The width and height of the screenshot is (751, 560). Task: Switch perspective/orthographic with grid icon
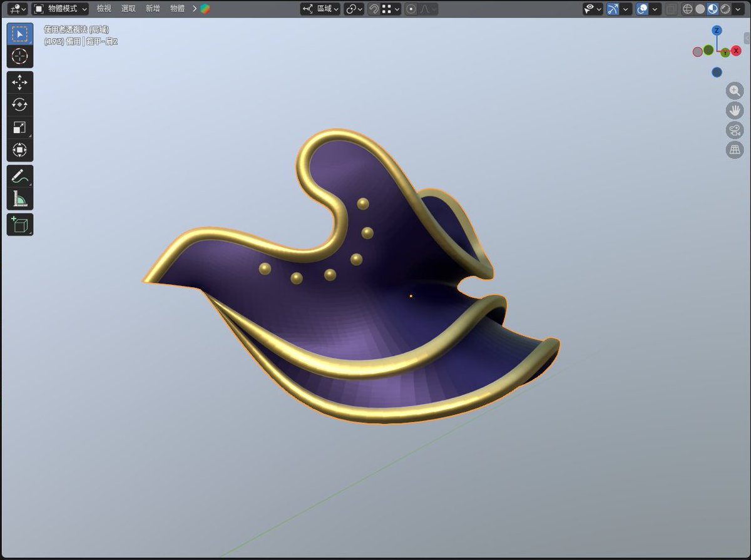[x=734, y=150]
